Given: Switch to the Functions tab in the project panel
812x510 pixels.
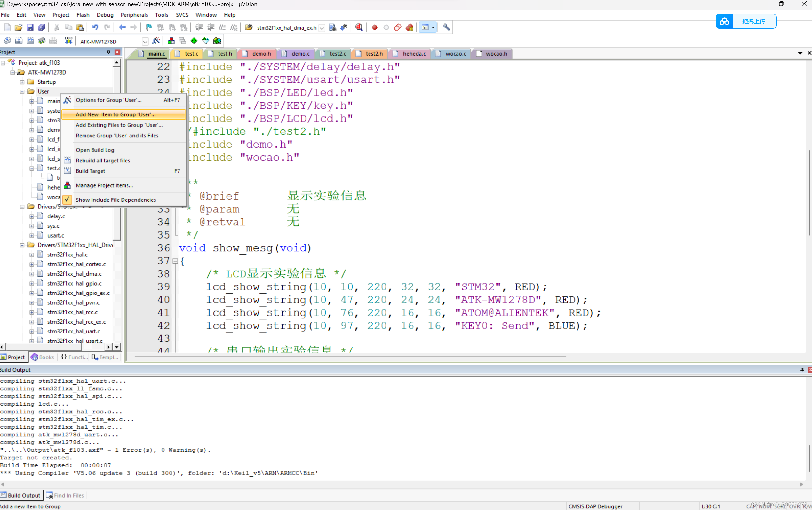Looking at the screenshot, I should point(75,357).
